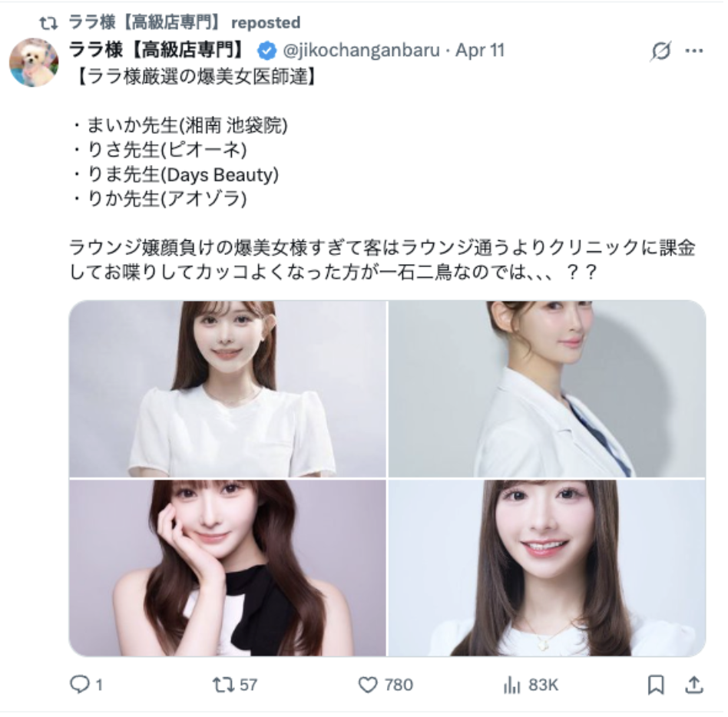Click the Grok slashed-circle icon
This screenshot has width=728, height=717.
660,51
